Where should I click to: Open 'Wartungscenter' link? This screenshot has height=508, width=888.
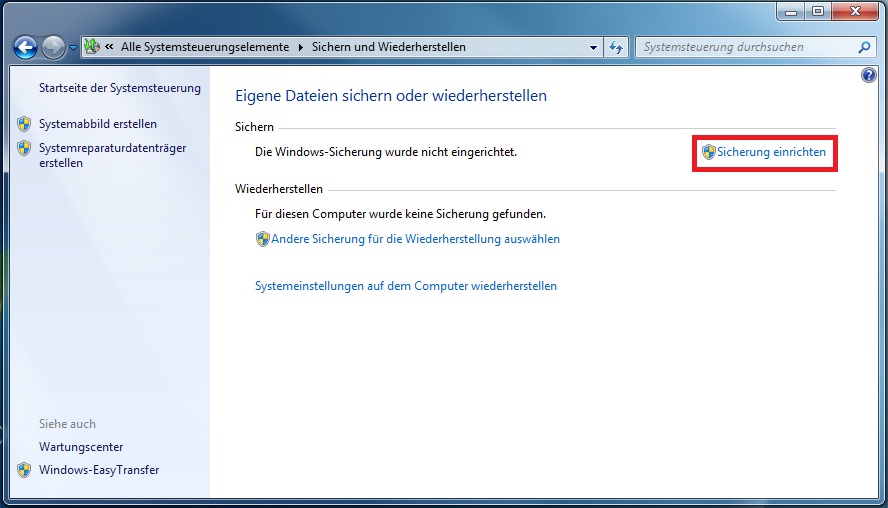pyautogui.click(x=81, y=447)
